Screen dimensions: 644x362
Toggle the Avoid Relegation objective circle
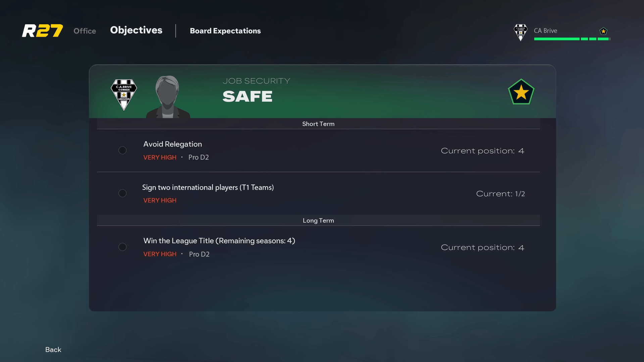tap(122, 150)
